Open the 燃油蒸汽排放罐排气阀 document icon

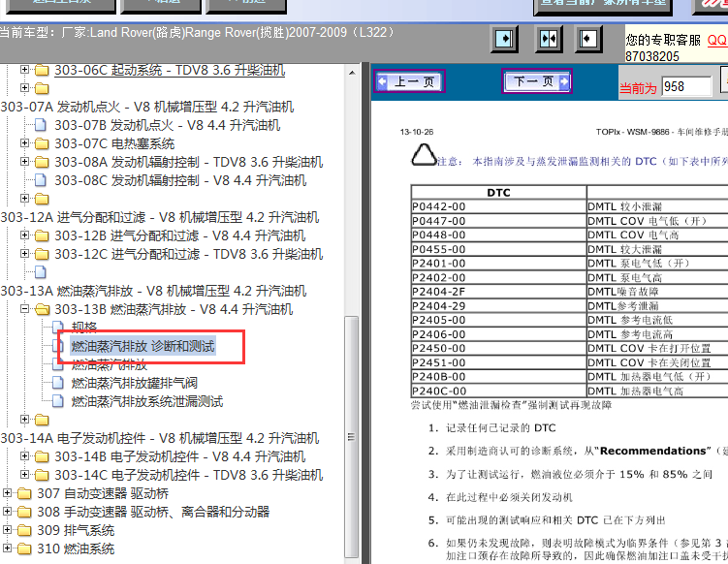(58, 383)
